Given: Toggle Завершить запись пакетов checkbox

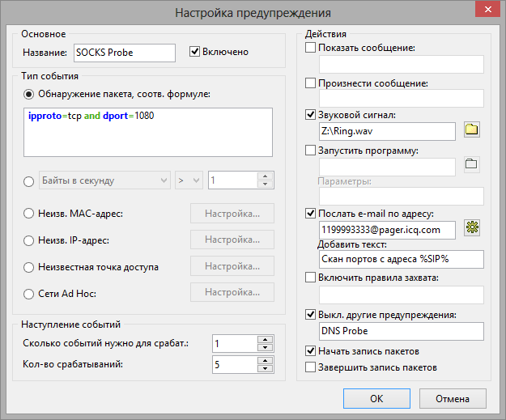Looking at the screenshot, I should point(310,367).
